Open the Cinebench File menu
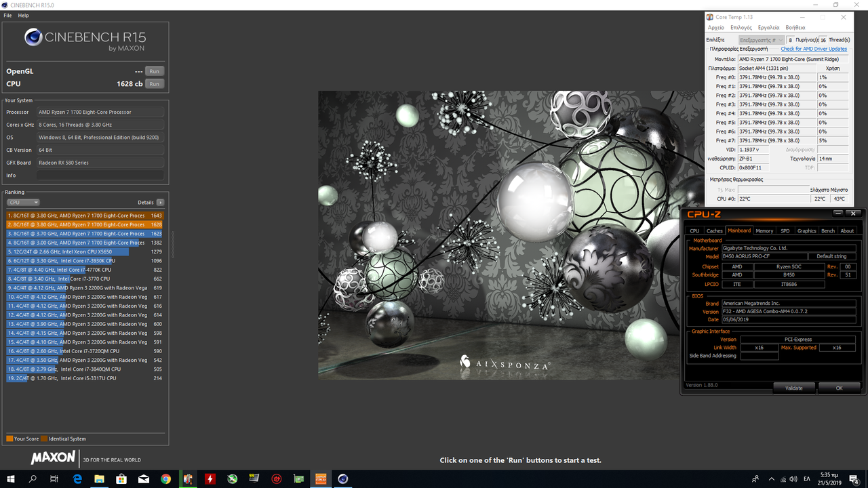Image resolution: width=868 pixels, height=488 pixels. [x=7, y=15]
